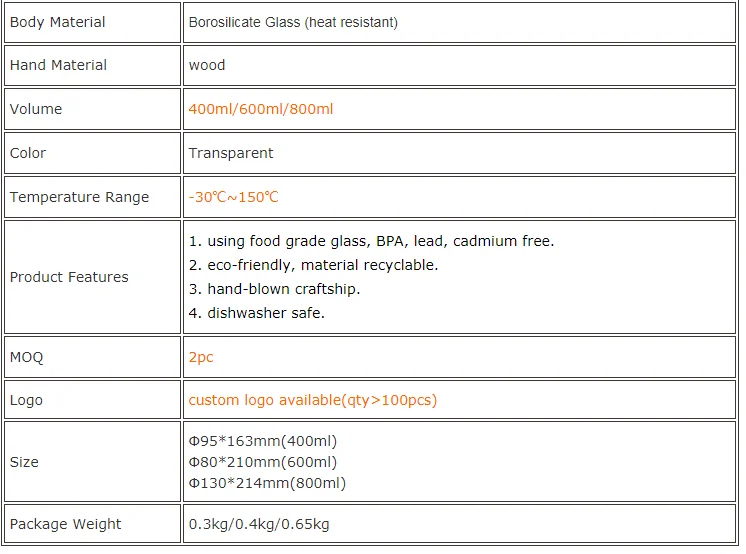This screenshot has height=554, width=746.
Task: Click the Φ130*214mm(800ml) size line
Action: (267, 483)
